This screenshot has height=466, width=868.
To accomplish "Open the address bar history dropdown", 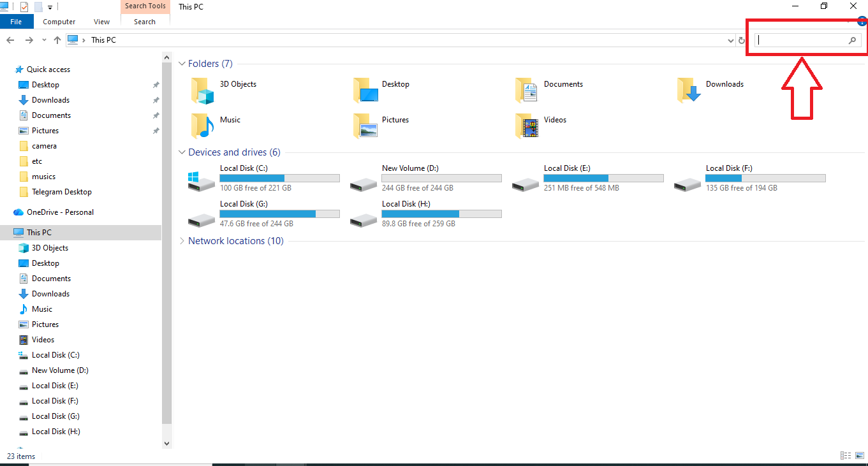I will click(731, 40).
